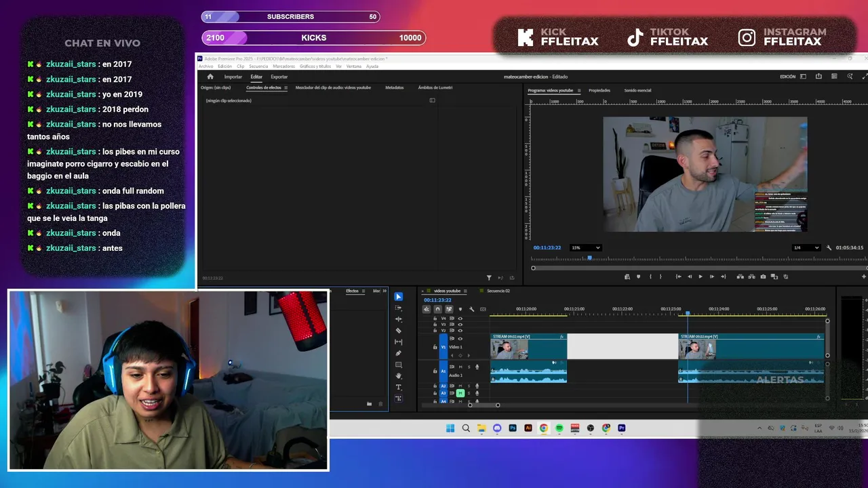Screen dimensions: 868x488
Task: Create a new bin with folder icon
Action: pos(369,404)
